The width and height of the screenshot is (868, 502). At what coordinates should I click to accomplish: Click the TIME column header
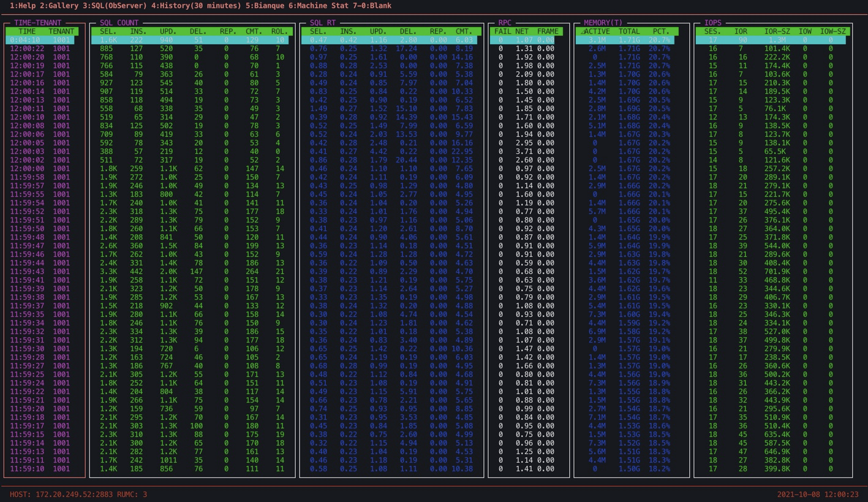27,31
